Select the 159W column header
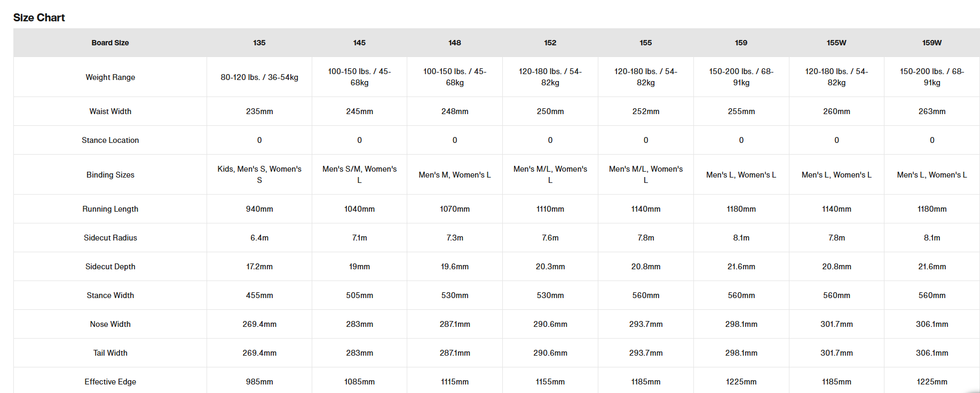The width and height of the screenshot is (980, 393). pos(932,43)
